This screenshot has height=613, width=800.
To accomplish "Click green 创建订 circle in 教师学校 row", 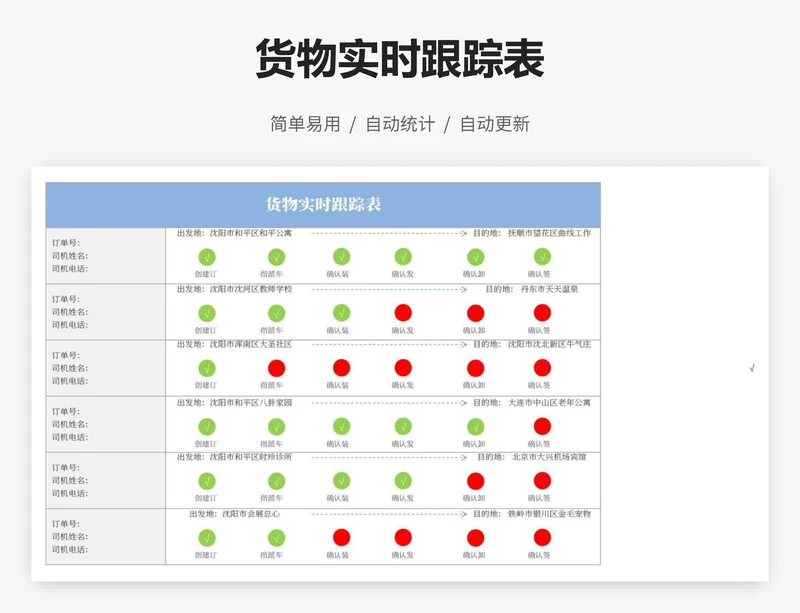I will pyautogui.click(x=207, y=313).
